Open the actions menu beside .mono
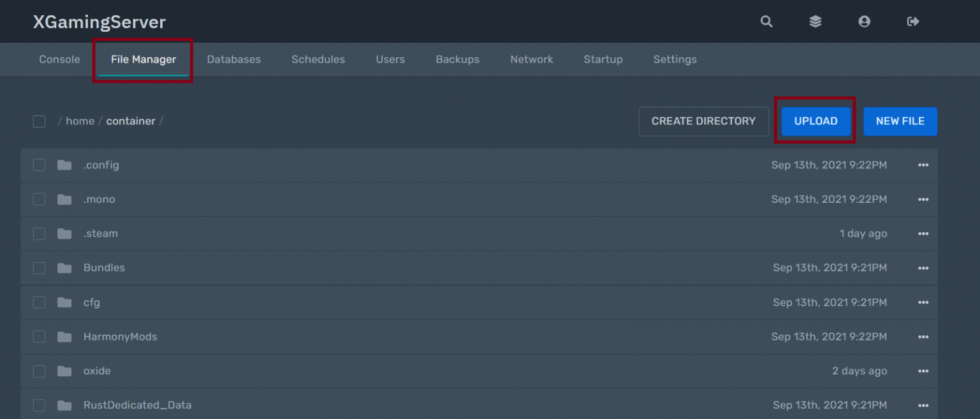 click(x=923, y=199)
